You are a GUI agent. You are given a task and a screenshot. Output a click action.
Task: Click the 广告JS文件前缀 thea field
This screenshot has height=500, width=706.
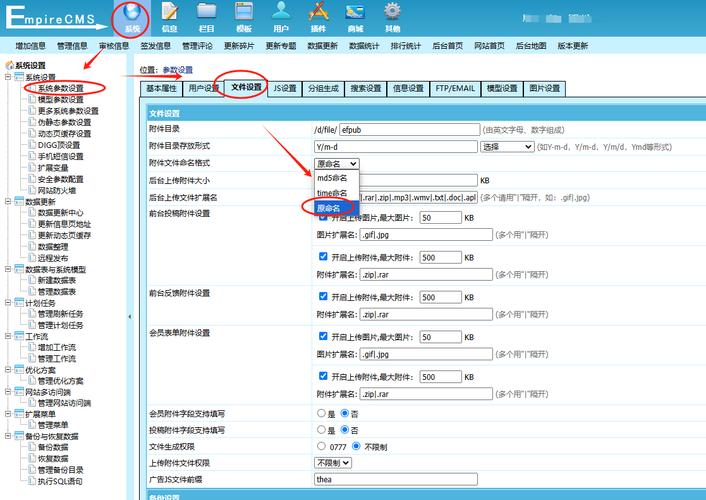[x=396, y=479]
